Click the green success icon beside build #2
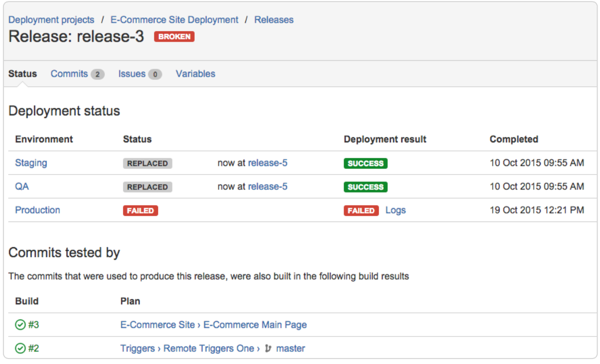Viewport: 600px width, 364px height. 20,348
